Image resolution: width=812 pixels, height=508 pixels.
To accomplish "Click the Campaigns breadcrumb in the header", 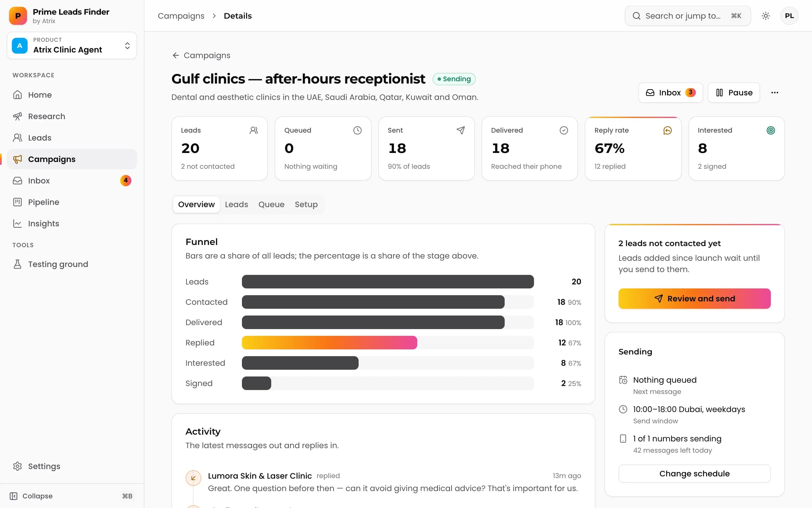I will point(181,16).
